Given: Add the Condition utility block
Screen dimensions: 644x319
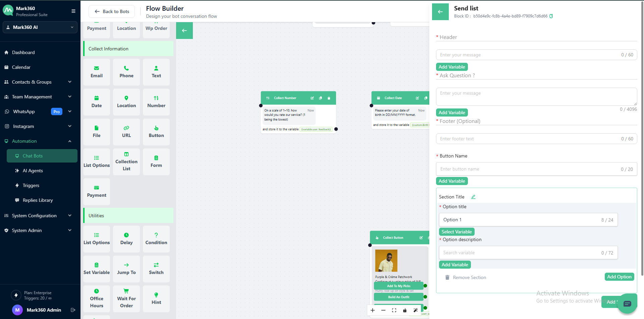Looking at the screenshot, I should 156,239.
